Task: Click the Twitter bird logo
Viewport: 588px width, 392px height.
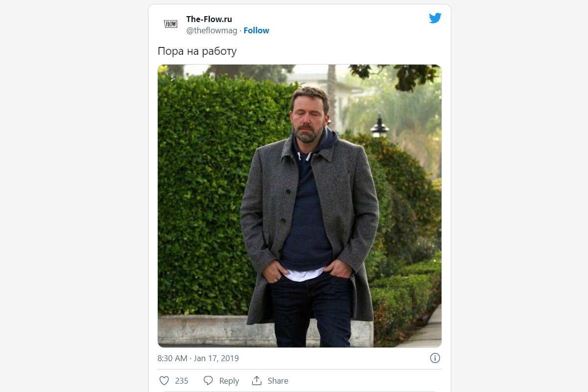Action: (x=435, y=18)
